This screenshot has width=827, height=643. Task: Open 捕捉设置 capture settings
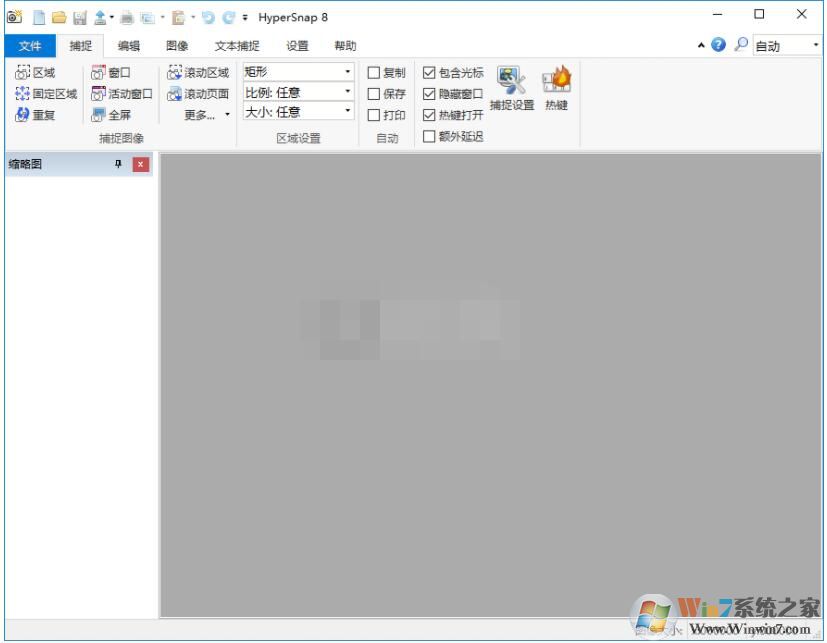[x=512, y=90]
